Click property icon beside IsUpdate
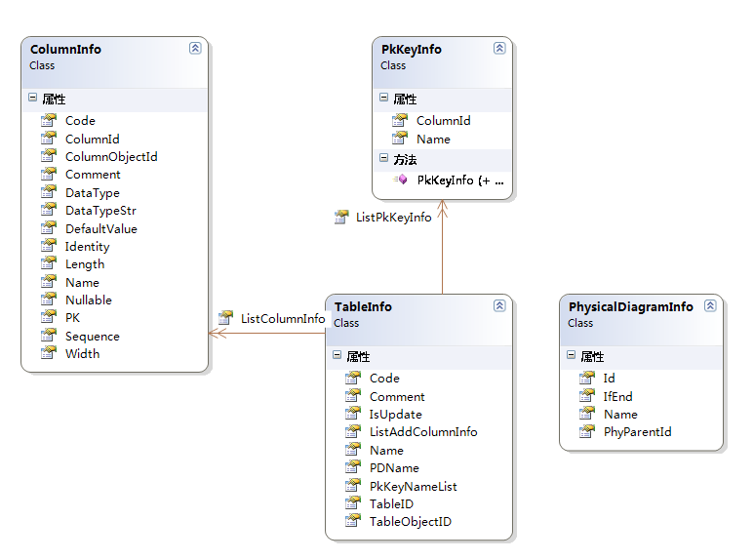Image resolution: width=754 pixels, height=560 pixels. 353,414
